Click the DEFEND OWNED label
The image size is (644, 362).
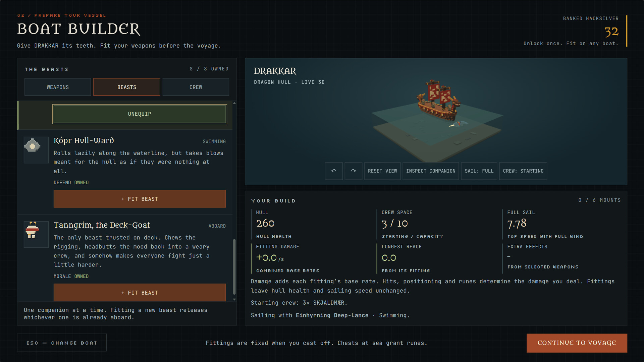coord(71,182)
